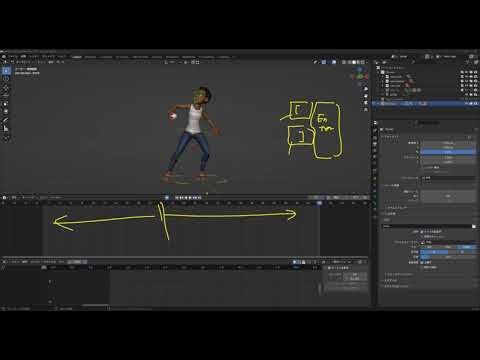Browse output path with folder icon
Screen dimensions: 480x360
[474, 226]
